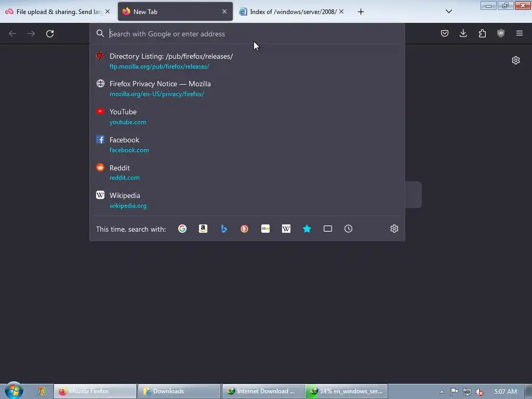This screenshot has height=399, width=532.
Task: Show hidden tray icons arrow
Action: (442, 392)
